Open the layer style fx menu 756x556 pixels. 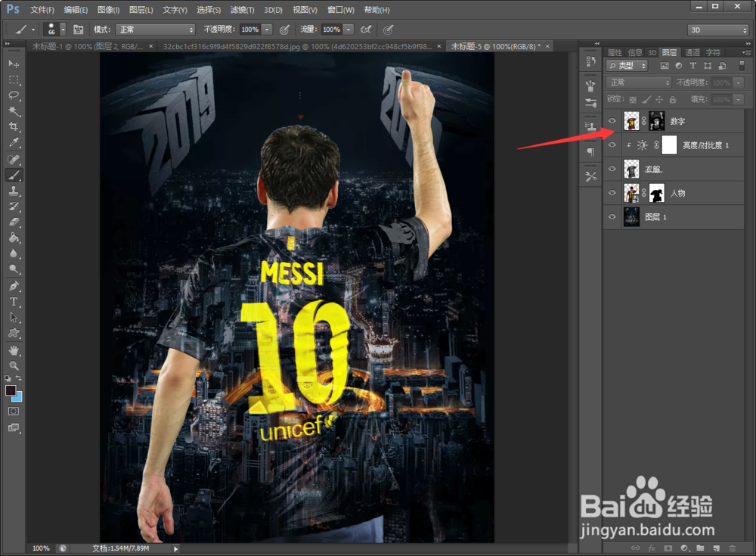click(652, 548)
